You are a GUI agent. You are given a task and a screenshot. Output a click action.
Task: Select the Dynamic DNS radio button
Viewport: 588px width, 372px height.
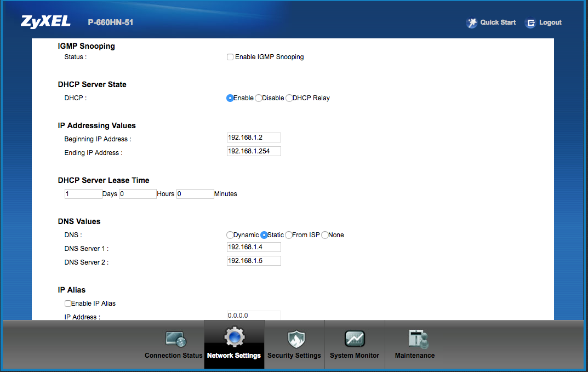tap(230, 234)
